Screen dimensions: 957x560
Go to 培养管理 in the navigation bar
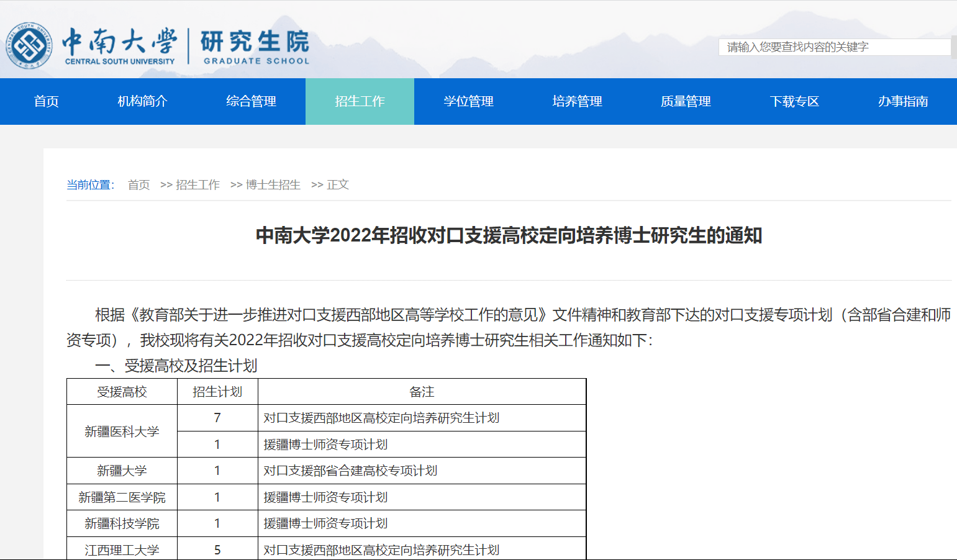click(x=578, y=101)
